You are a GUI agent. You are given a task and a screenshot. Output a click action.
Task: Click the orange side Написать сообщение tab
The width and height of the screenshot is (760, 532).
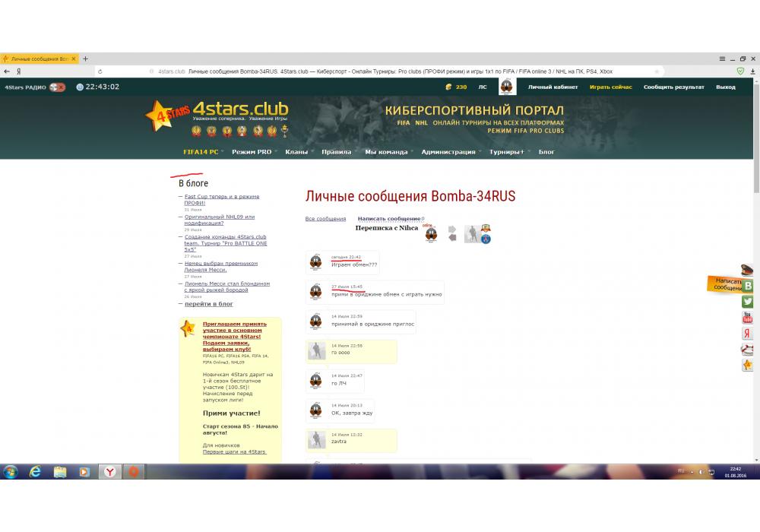point(724,284)
